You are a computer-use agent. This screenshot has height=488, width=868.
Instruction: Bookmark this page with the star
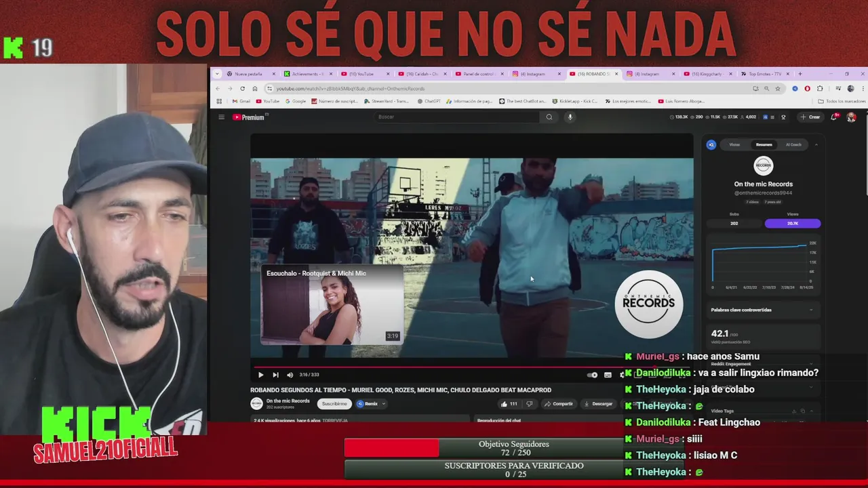[x=778, y=89]
